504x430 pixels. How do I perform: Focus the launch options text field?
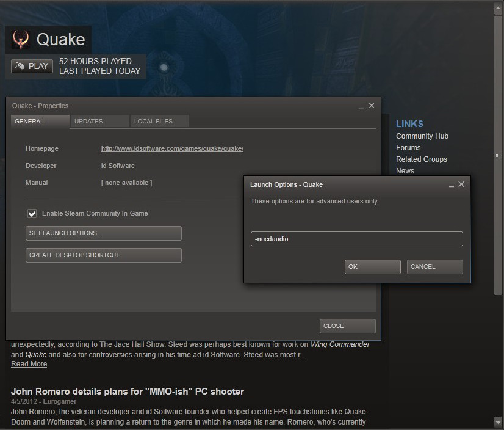(x=356, y=239)
